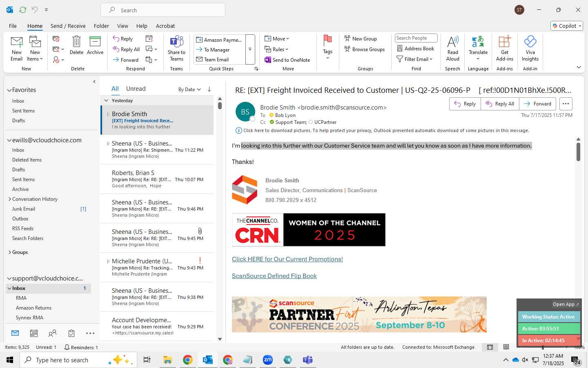Click Reply All in reading pane
The height and width of the screenshot is (368, 588).
(500, 104)
